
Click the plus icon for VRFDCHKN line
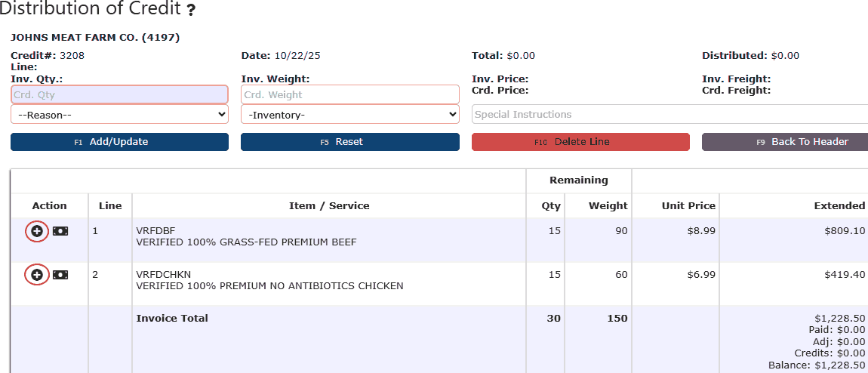tap(37, 275)
